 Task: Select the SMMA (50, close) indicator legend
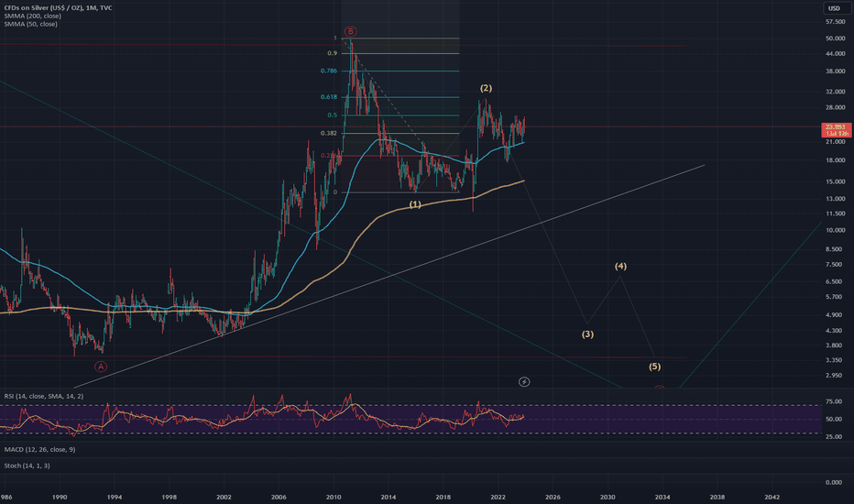click(30, 24)
